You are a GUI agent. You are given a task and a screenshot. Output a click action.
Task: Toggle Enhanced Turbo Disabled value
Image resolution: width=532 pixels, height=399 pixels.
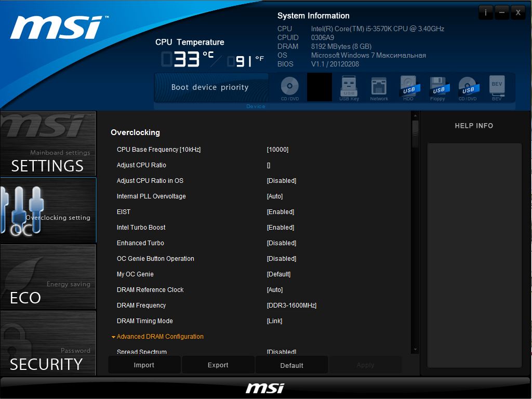[282, 243]
